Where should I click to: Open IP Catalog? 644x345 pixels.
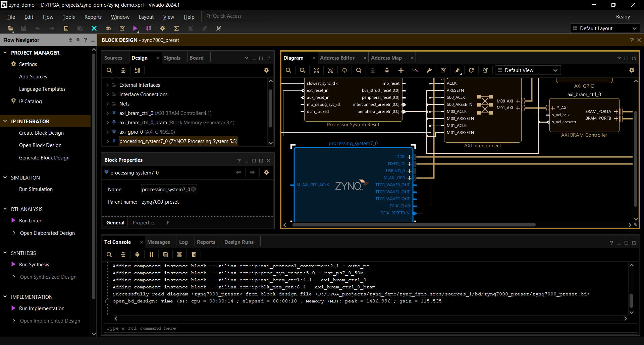coord(30,101)
